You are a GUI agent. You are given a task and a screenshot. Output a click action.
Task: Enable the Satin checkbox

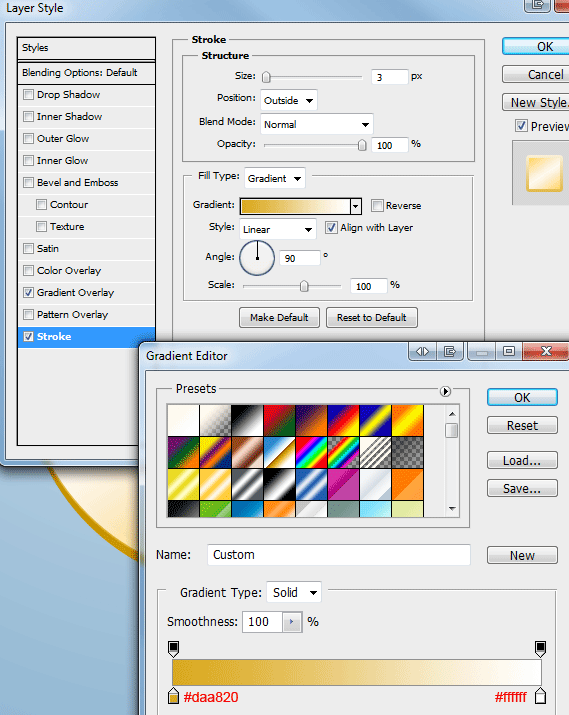point(28,249)
